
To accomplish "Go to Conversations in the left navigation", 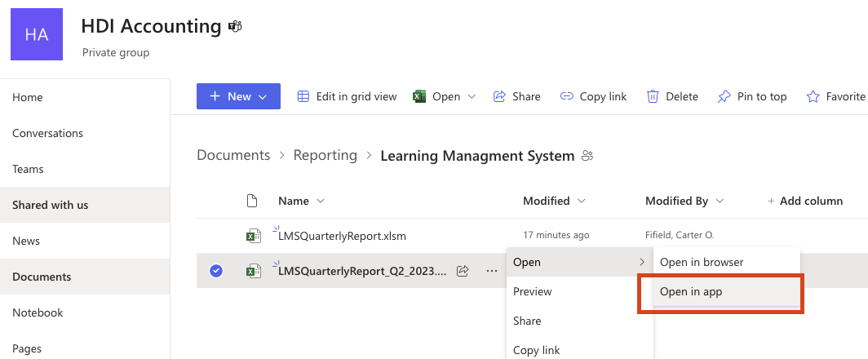I will click(x=47, y=133).
